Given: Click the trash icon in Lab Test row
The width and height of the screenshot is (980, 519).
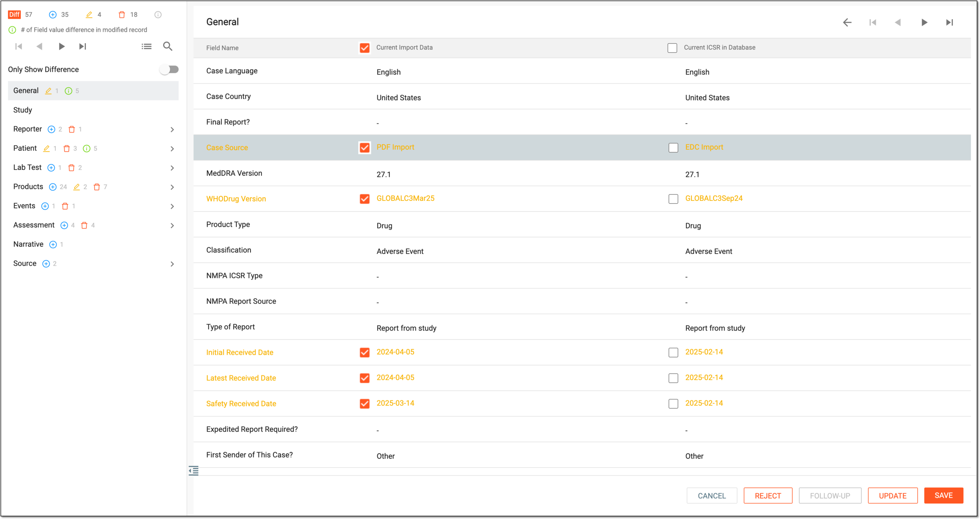Looking at the screenshot, I should [71, 168].
